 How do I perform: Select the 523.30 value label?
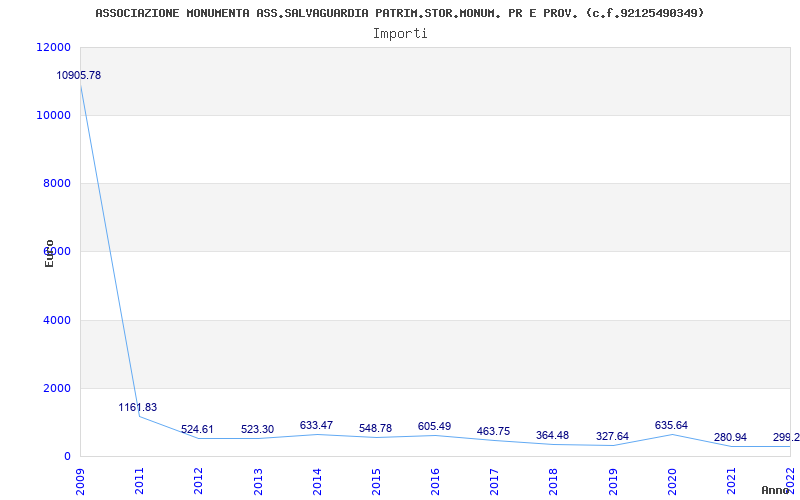(258, 430)
